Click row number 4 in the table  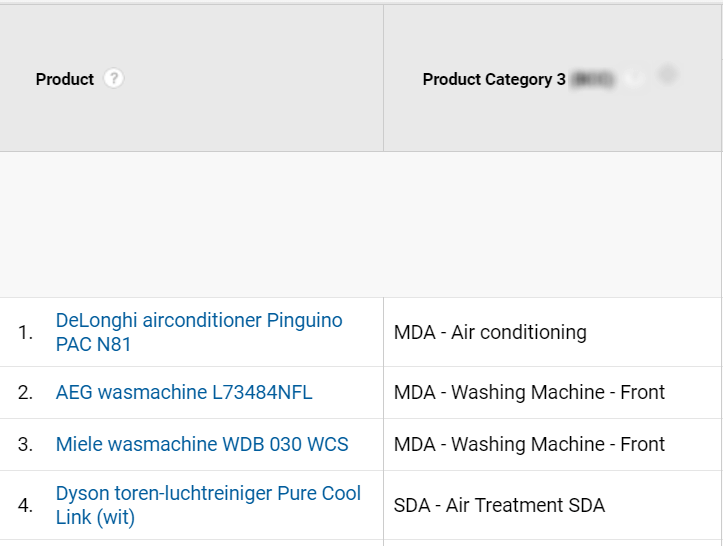pyautogui.click(x=25, y=505)
